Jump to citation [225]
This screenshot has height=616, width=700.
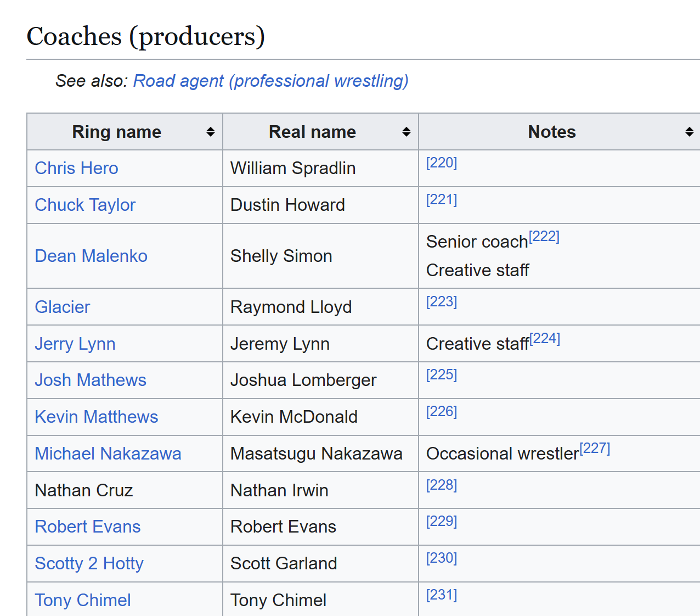pos(442,374)
